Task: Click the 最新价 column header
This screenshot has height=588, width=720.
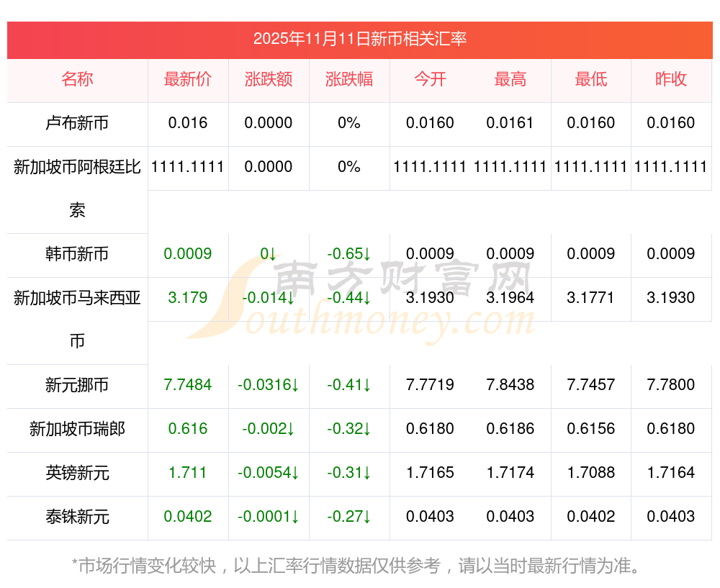Action: click(x=188, y=79)
